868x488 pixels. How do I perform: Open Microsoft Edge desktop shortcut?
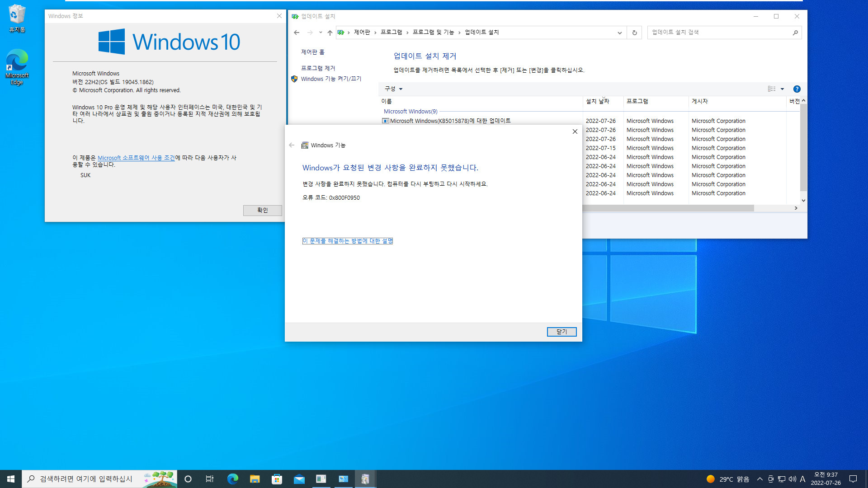[17, 67]
